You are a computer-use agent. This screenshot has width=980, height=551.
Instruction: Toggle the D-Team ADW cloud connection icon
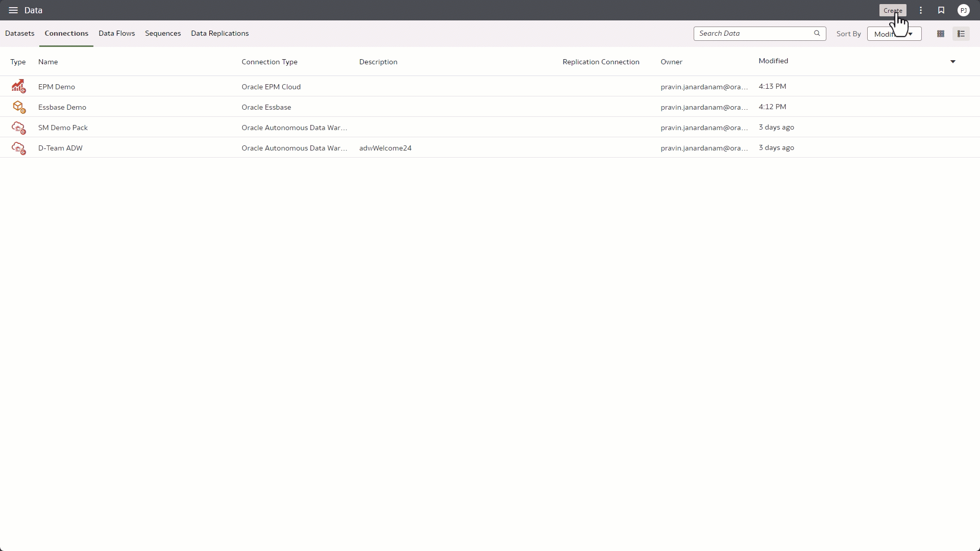19,148
